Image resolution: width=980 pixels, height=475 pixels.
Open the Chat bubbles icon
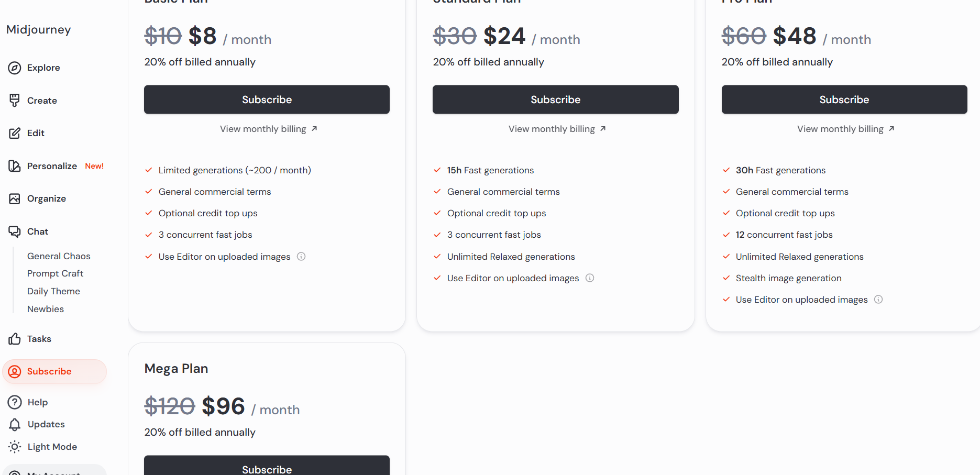click(x=15, y=231)
